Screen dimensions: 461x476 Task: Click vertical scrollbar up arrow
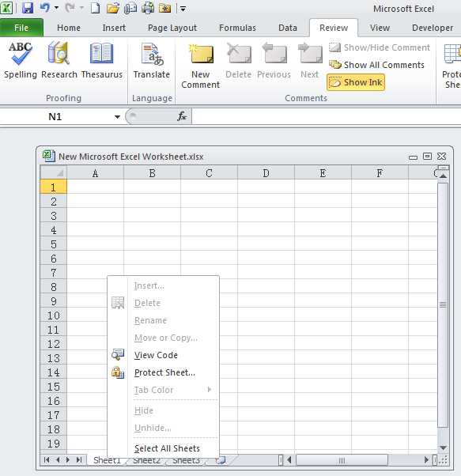click(443, 176)
